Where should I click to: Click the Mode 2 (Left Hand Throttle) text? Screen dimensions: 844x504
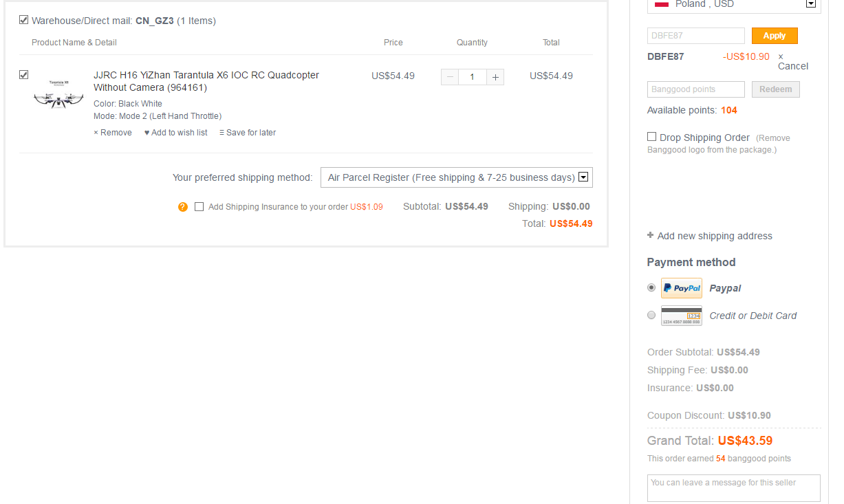point(158,116)
